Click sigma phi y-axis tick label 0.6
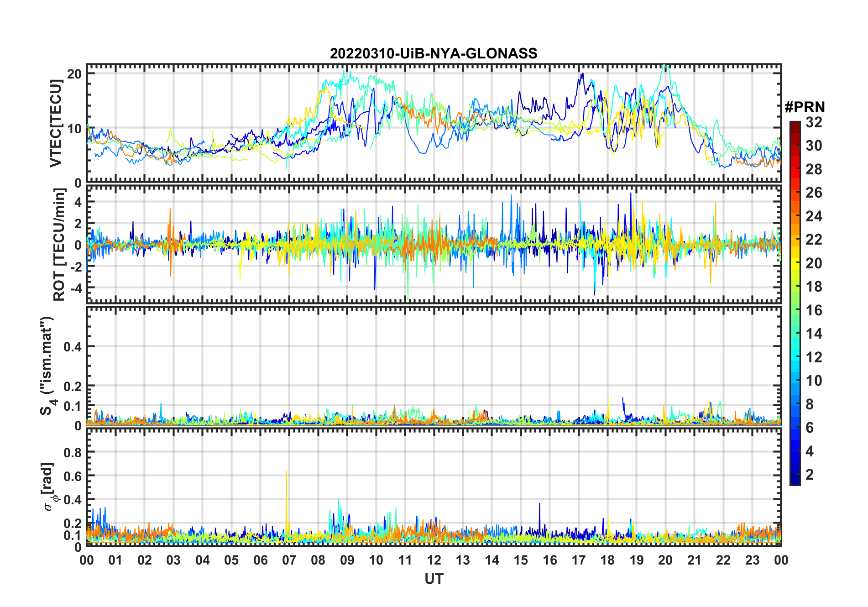868x607 pixels. [x=73, y=476]
